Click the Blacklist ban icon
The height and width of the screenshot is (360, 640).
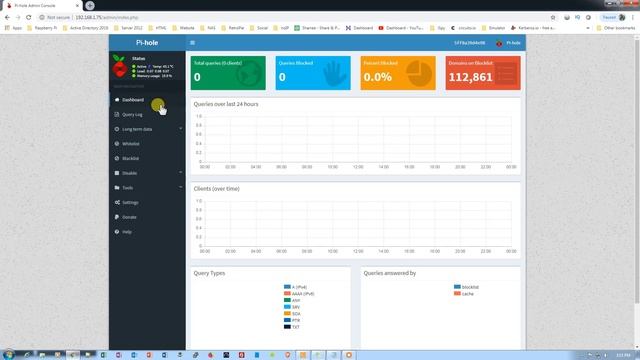point(117,158)
